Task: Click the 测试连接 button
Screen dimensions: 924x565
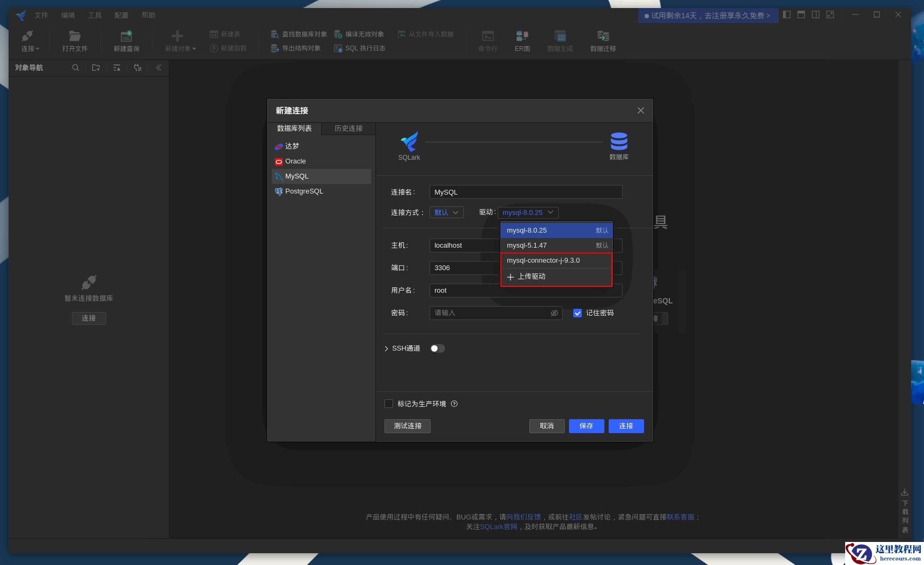Action: coord(408,426)
